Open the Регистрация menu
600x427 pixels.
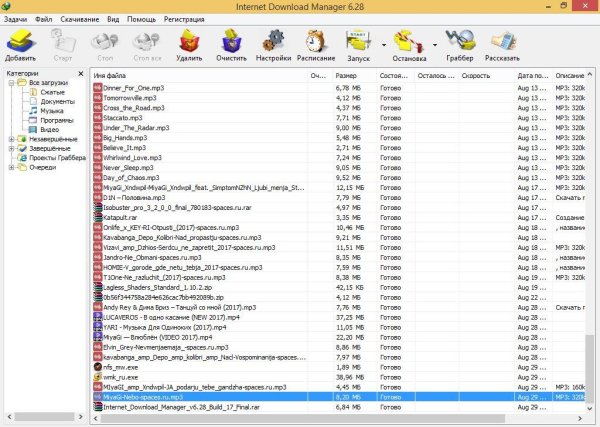point(184,19)
